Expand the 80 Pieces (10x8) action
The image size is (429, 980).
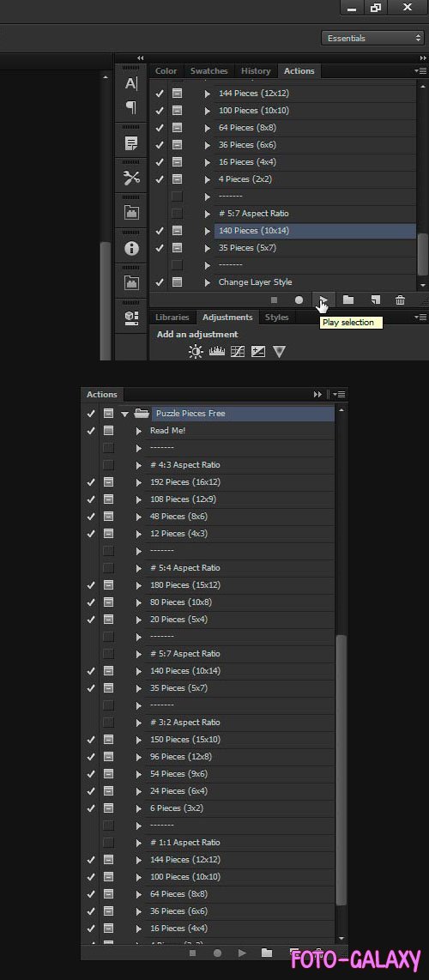click(139, 602)
